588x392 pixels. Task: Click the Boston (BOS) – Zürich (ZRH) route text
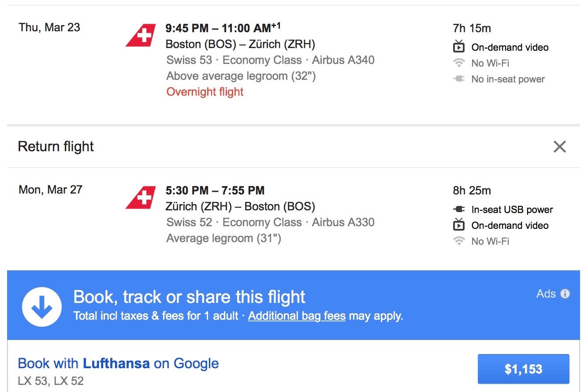click(240, 44)
